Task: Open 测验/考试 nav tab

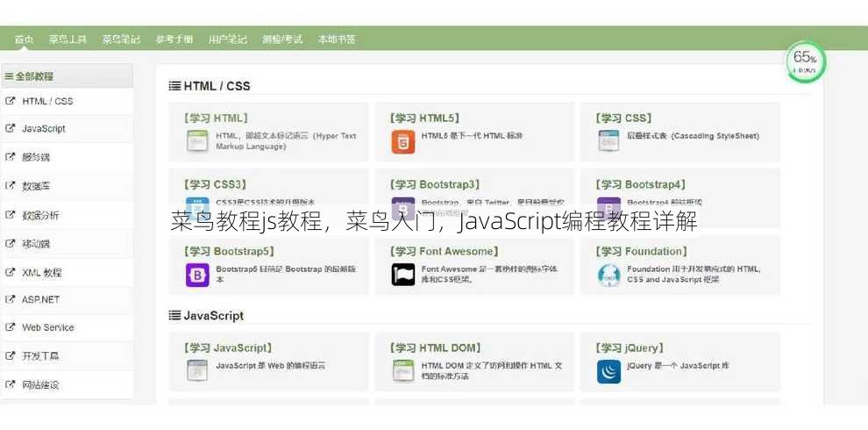Action: pos(282,39)
